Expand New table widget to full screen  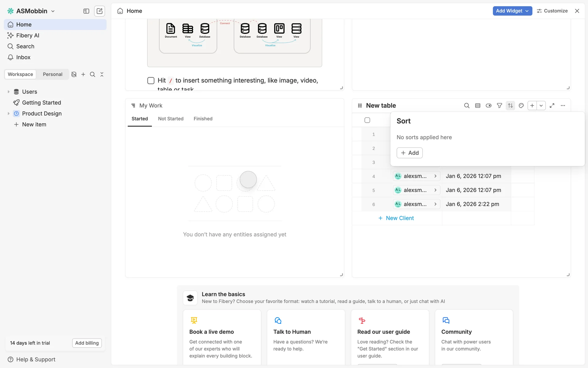552,105
